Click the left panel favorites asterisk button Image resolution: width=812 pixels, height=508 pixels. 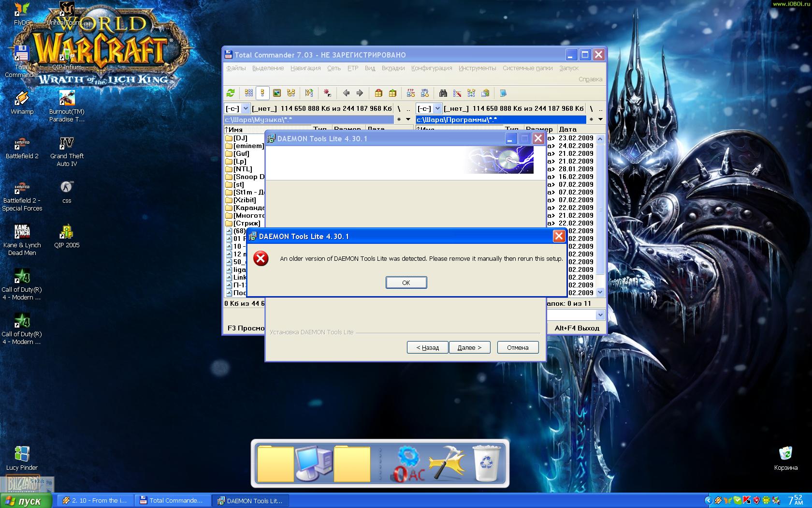[x=399, y=120]
